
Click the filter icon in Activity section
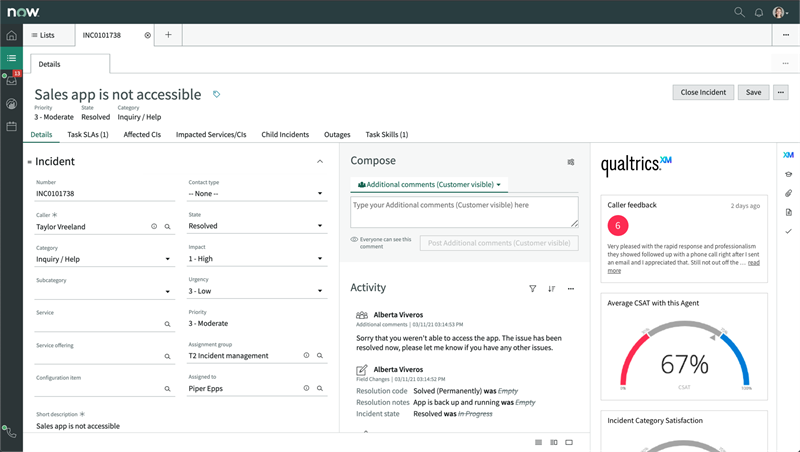(x=532, y=288)
